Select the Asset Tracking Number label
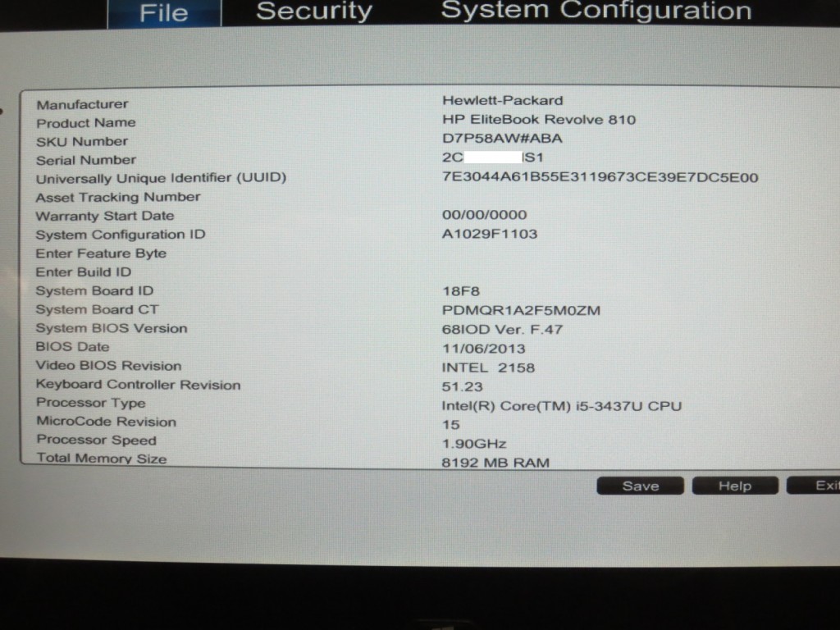This screenshot has width=840, height=630. pos(118,197)
